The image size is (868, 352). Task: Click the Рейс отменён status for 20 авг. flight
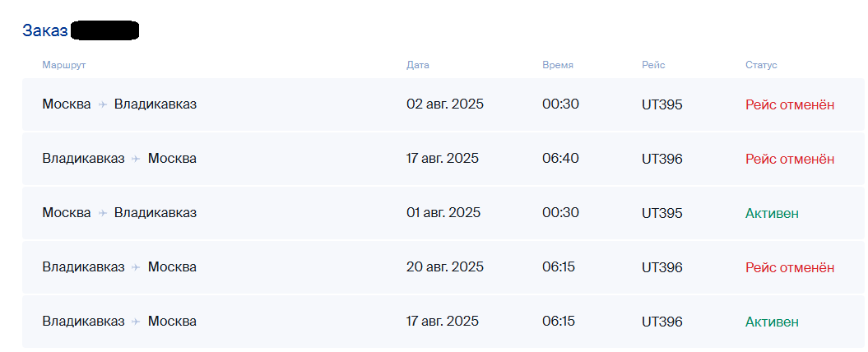(790, 267)
